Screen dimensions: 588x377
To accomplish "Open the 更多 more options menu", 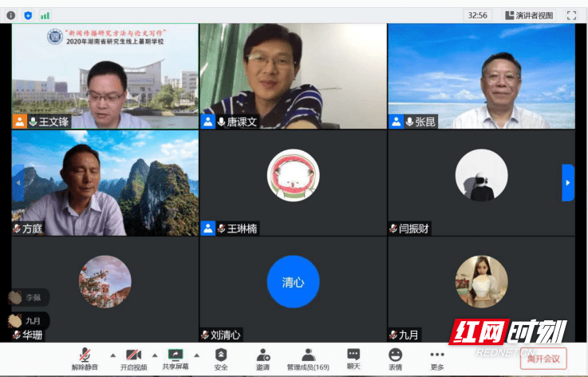I will (x=437, y=359).
